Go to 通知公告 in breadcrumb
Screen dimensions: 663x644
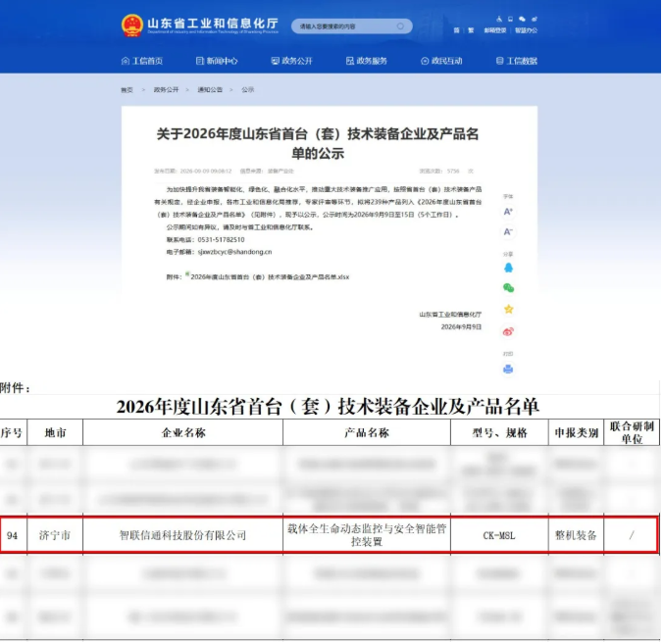coord(210,90)
